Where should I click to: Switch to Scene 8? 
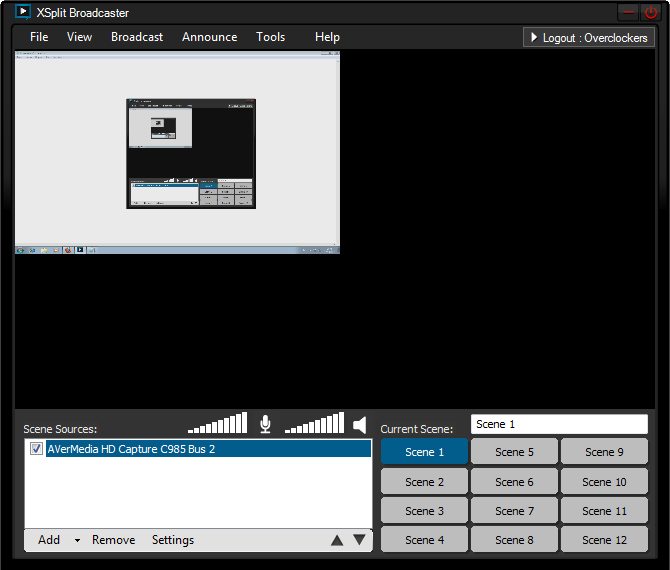click(x=514, y=540)
